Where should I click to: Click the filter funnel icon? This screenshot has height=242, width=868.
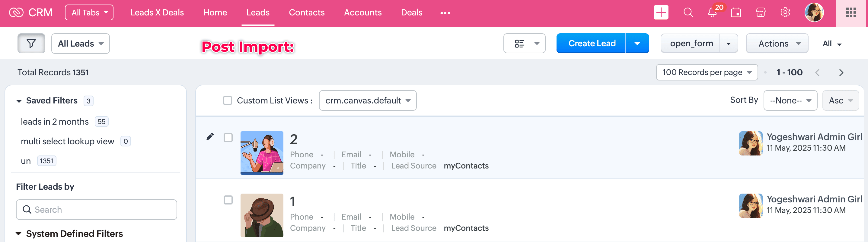point(31,44)
